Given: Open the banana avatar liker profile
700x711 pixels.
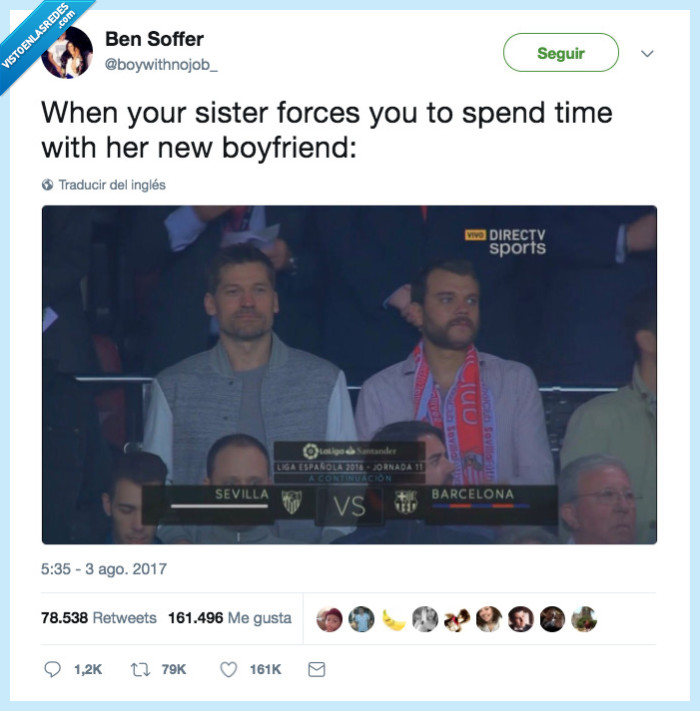Looking at the screenshot, I should pyautogui.click(x=394, y=619).
